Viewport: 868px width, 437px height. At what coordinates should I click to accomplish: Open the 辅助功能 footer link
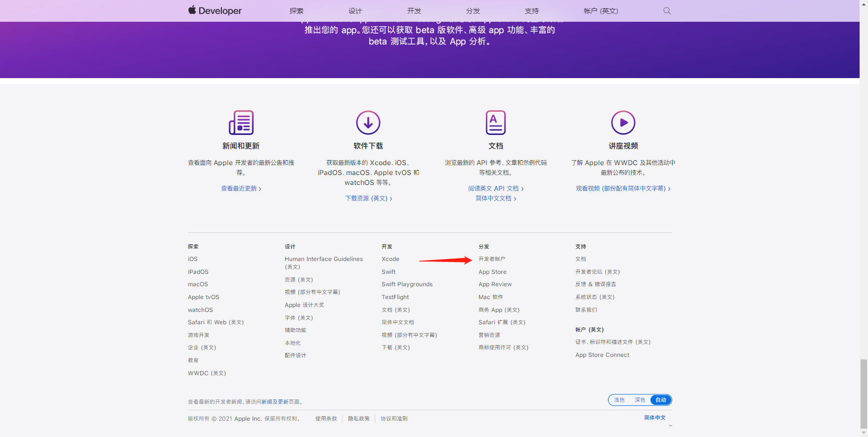click(x=296, y=330)
